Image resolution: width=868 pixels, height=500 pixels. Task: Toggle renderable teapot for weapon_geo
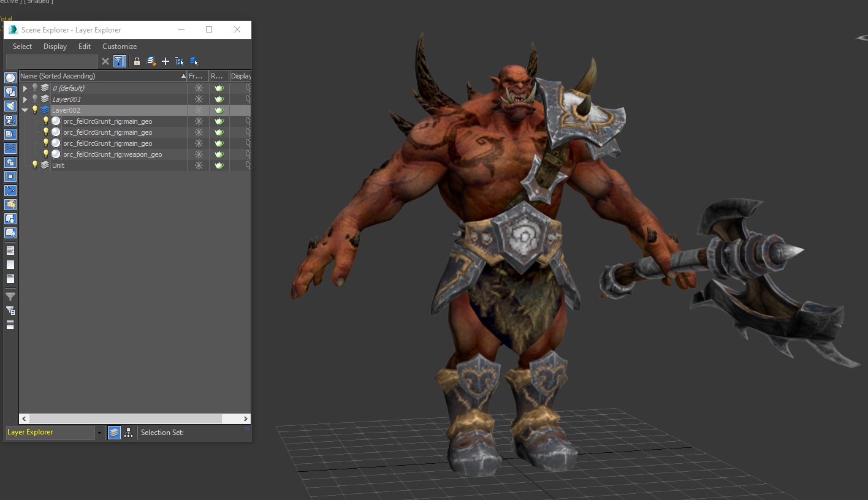click(x=219, y=154)
